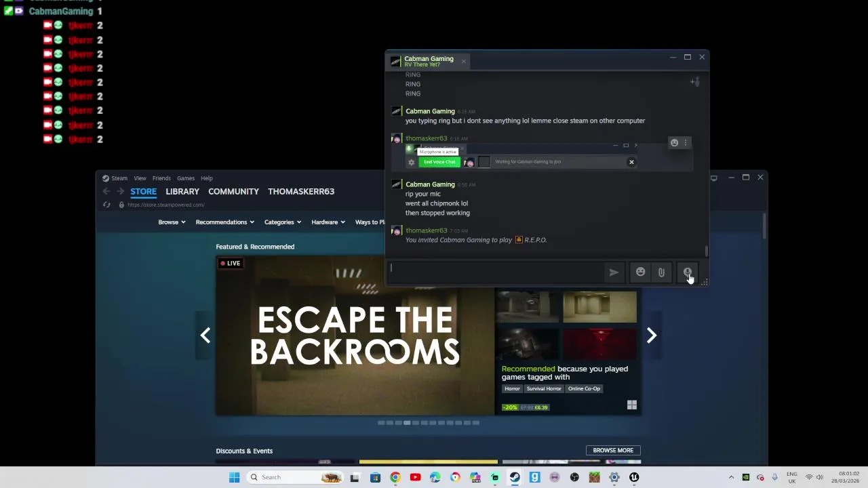Click the CabmanGaming overlay name at top left
This screenshot has width=868, height=488.
click(60, 11)
